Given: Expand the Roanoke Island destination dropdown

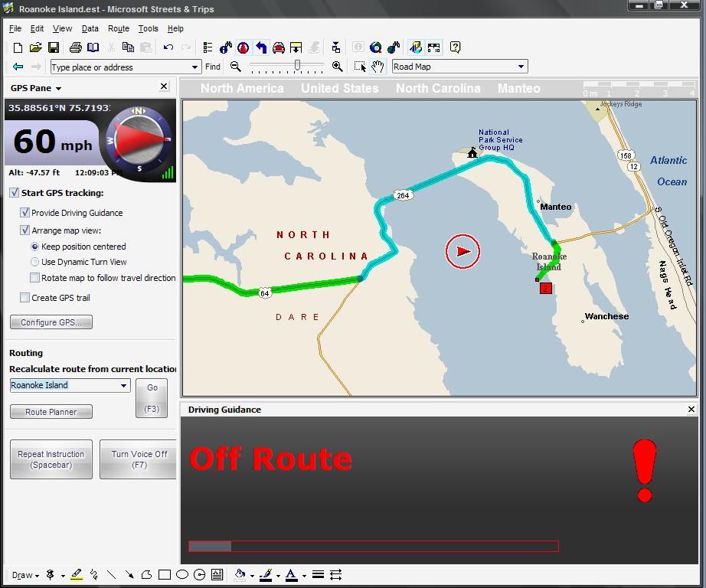Looking at the screenshot, I should click(123, 385).
